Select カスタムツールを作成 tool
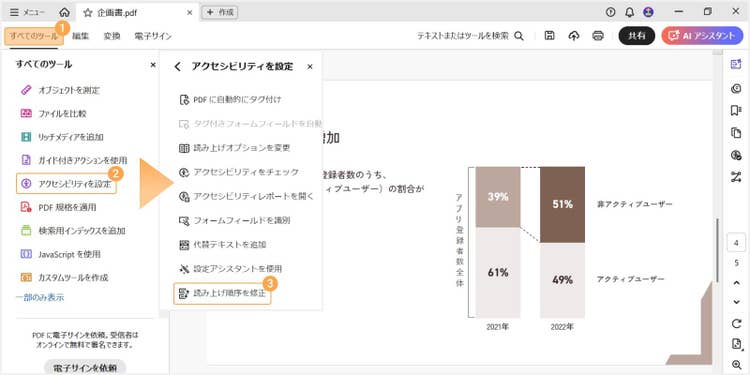 pyautogui.click(x=64, y=277)
